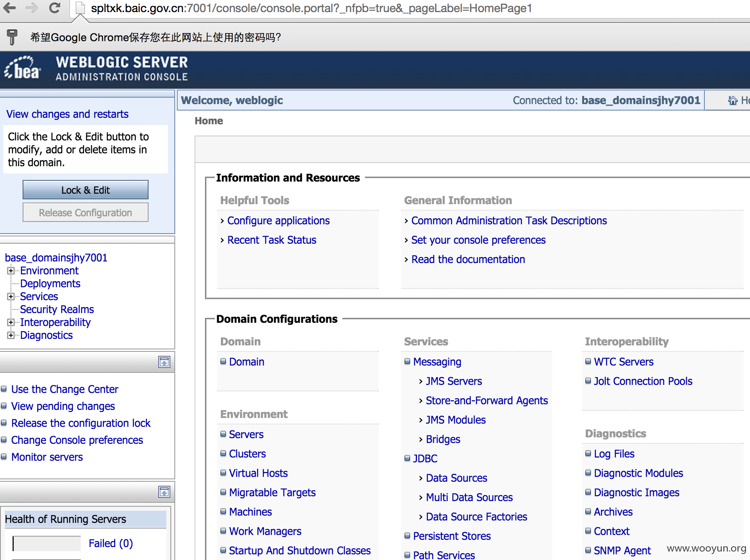Open Use the Change Center help link
Image resolution: width=750 pixels, height=560 pixels.
tap(65, 389)
